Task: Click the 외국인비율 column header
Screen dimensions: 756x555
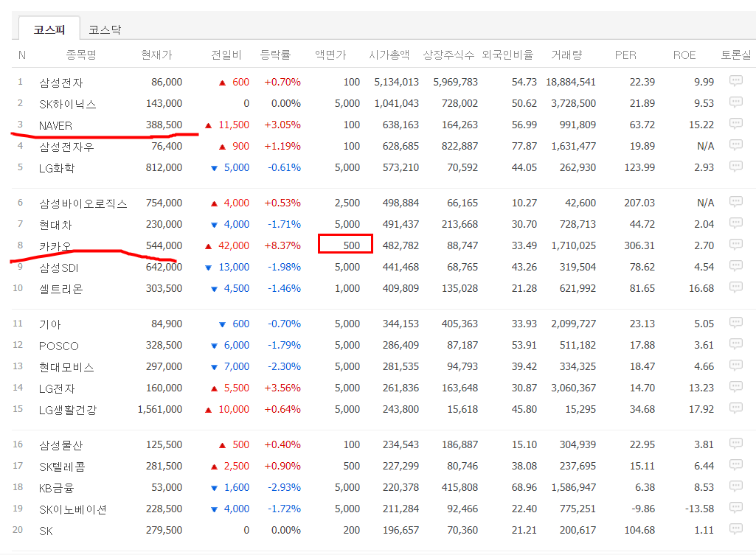Action: pos(507,55)
